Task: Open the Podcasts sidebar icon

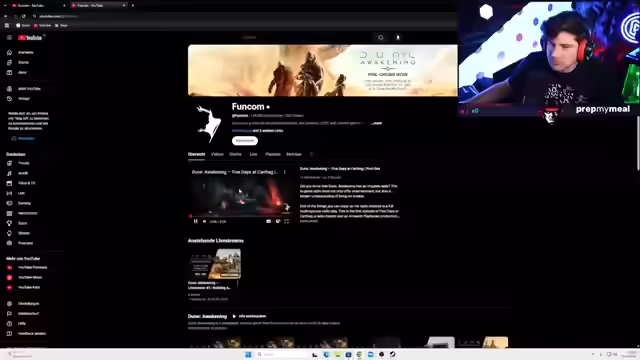Action: click(9, 243)
